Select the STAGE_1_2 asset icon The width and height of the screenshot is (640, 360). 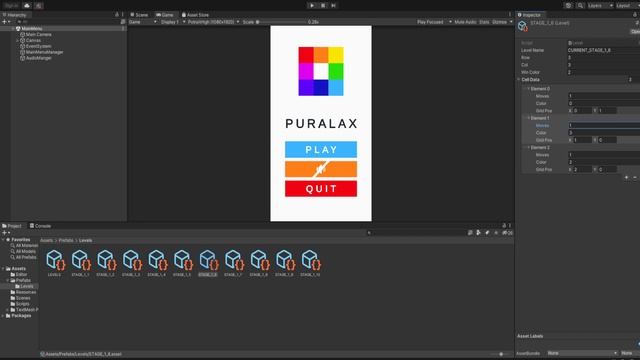[106, 260]
